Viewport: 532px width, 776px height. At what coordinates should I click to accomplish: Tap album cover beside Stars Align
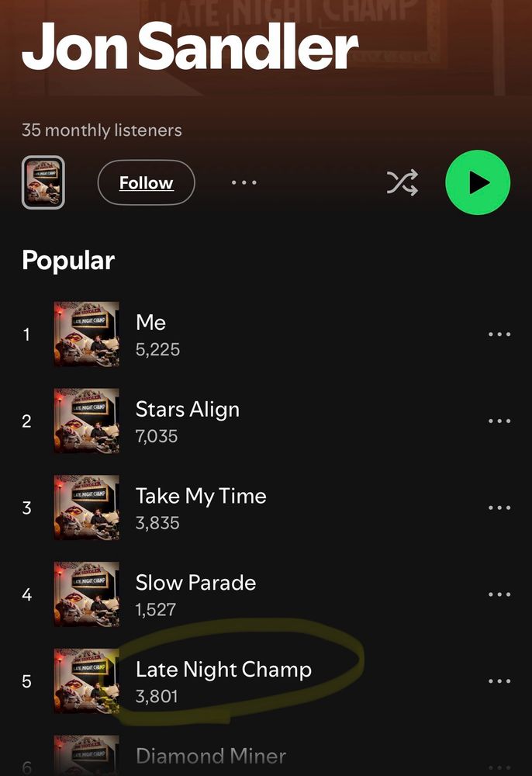[87, 421]
